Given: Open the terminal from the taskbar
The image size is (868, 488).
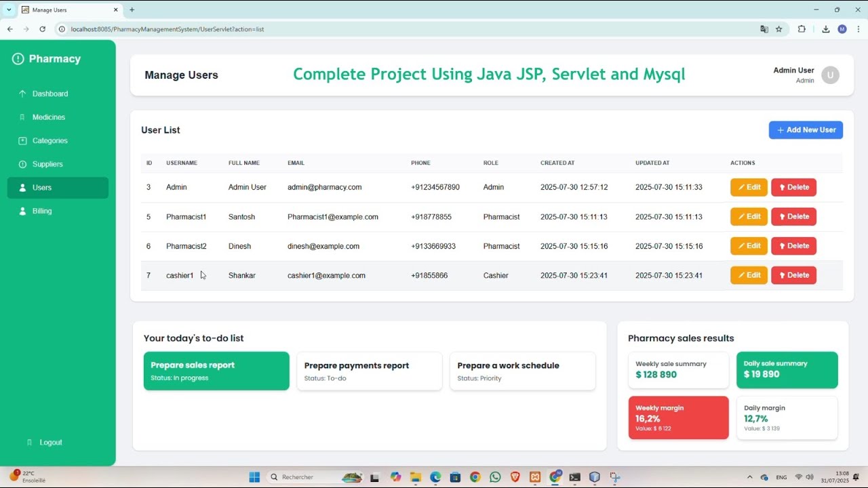Looking at the screenshot, I should (575, 477).
